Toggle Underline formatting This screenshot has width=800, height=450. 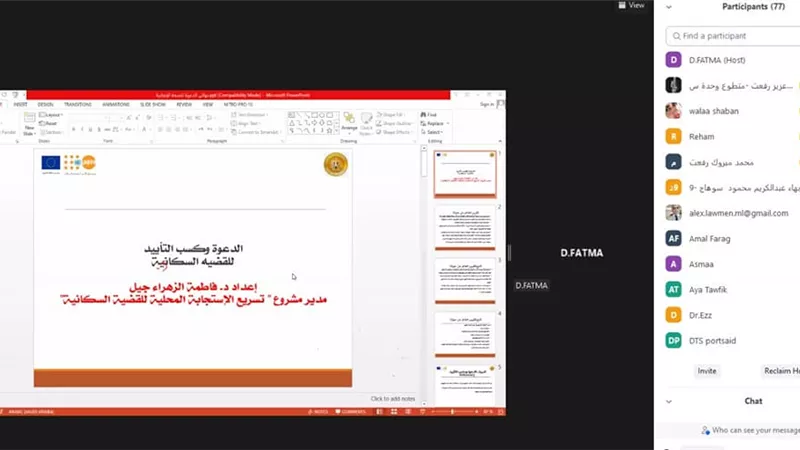click(90, 130)
